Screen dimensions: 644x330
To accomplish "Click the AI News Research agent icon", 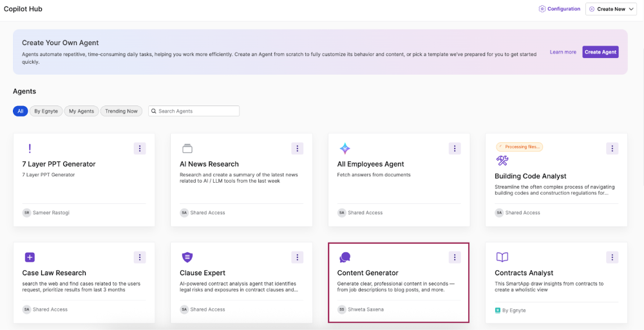I will click(187, 149).
